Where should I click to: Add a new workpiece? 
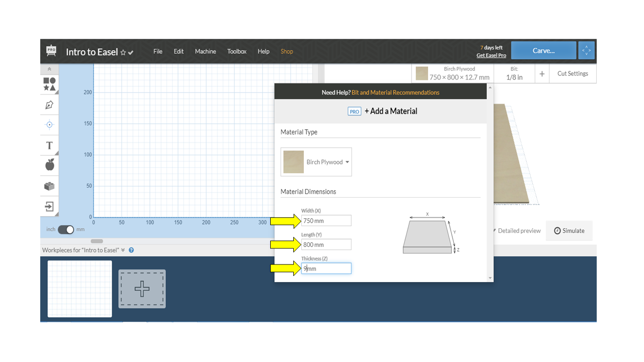pyautogui.click(x=142, y=289)
